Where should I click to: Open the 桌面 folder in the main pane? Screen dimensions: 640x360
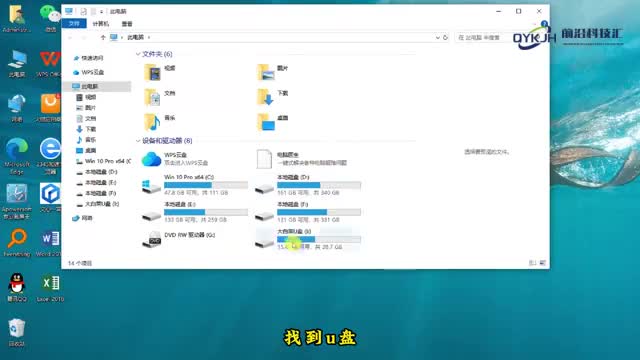tap(266, 122)
